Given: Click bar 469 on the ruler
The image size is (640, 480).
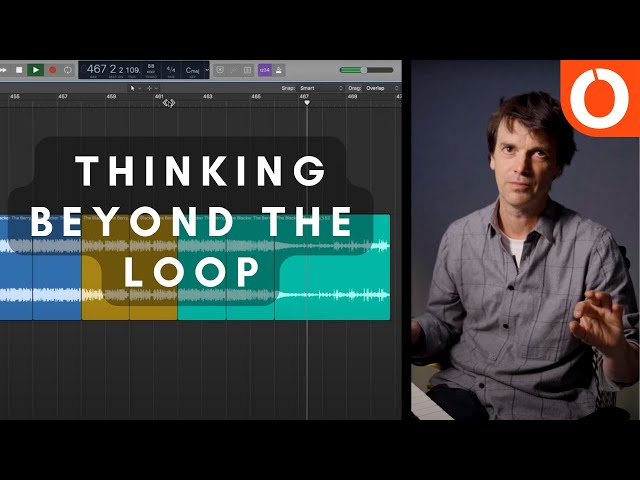Looking at the screenshot, I should tap(352, 97).
